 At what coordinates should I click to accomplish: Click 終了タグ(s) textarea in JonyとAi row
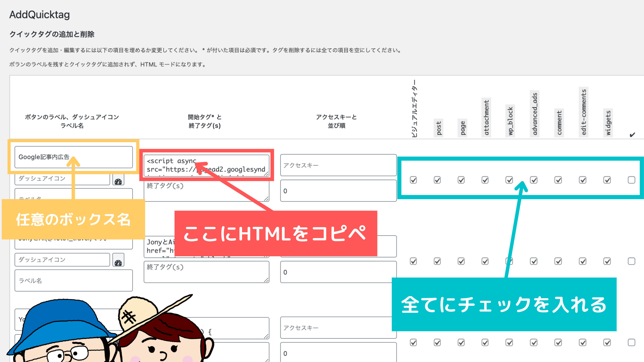point(206,272)
